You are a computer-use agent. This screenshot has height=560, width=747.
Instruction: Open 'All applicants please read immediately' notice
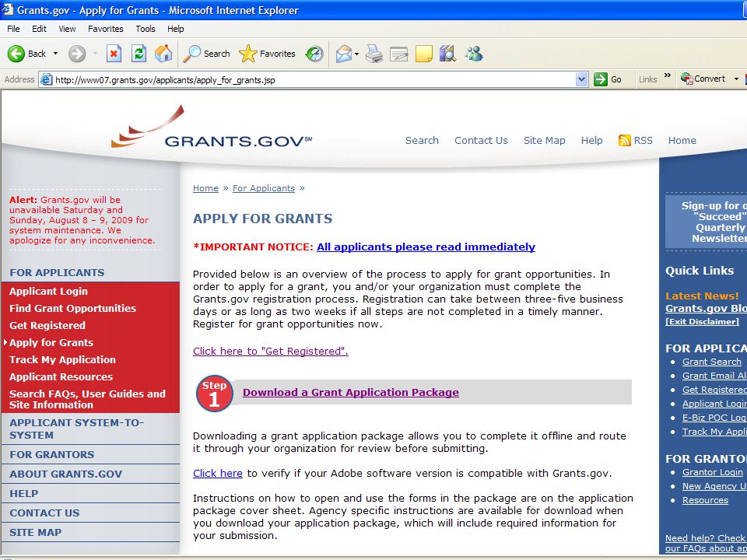[426, 247]
